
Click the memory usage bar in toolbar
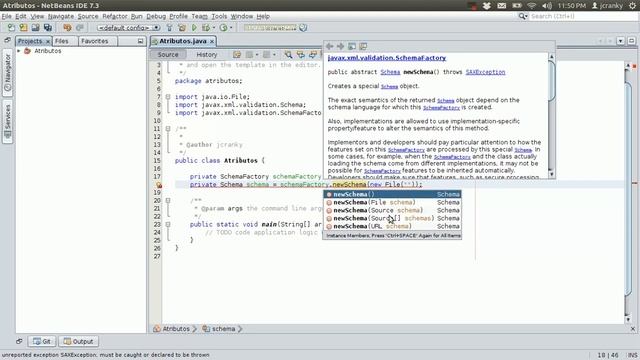click(270, 28)
